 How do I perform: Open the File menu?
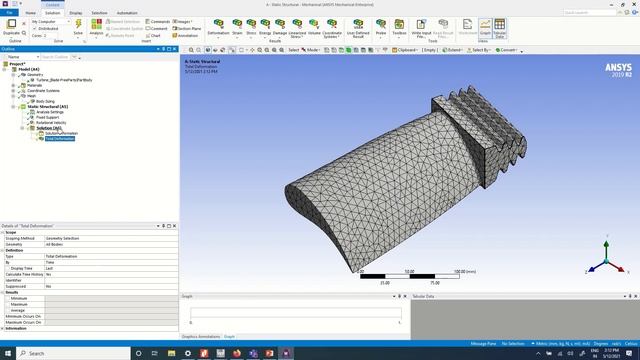(9, 13)
